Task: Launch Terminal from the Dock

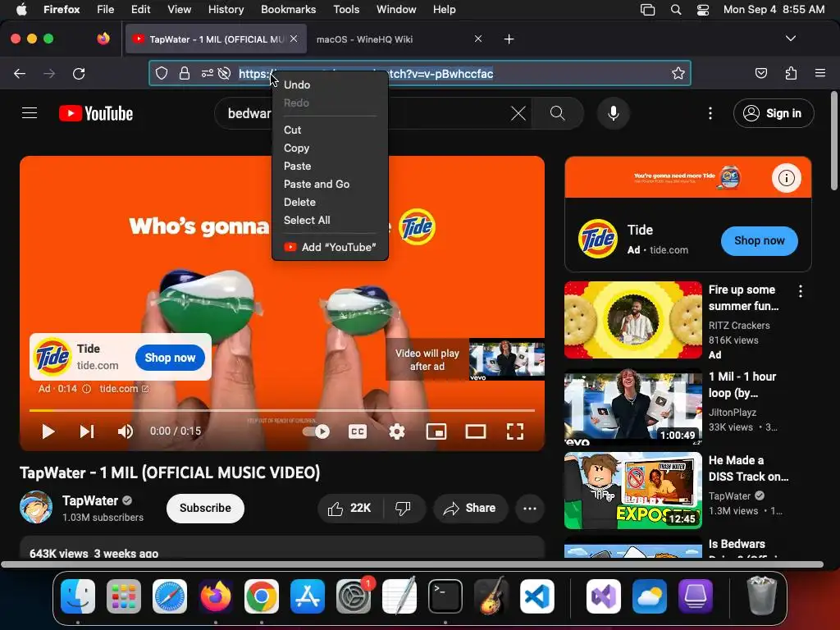Action: [x=445, y=596]
